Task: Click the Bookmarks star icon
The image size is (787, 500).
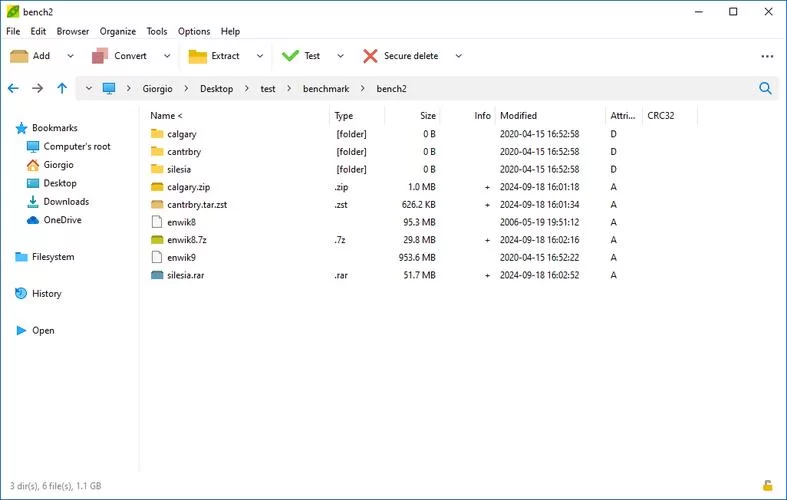Action: tap(21, 128)
